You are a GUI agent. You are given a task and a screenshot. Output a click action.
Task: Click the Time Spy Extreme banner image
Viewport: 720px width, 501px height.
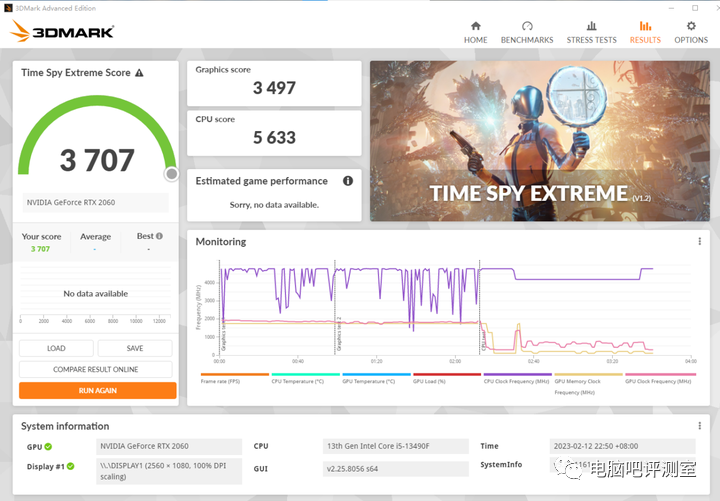point(540,141)
